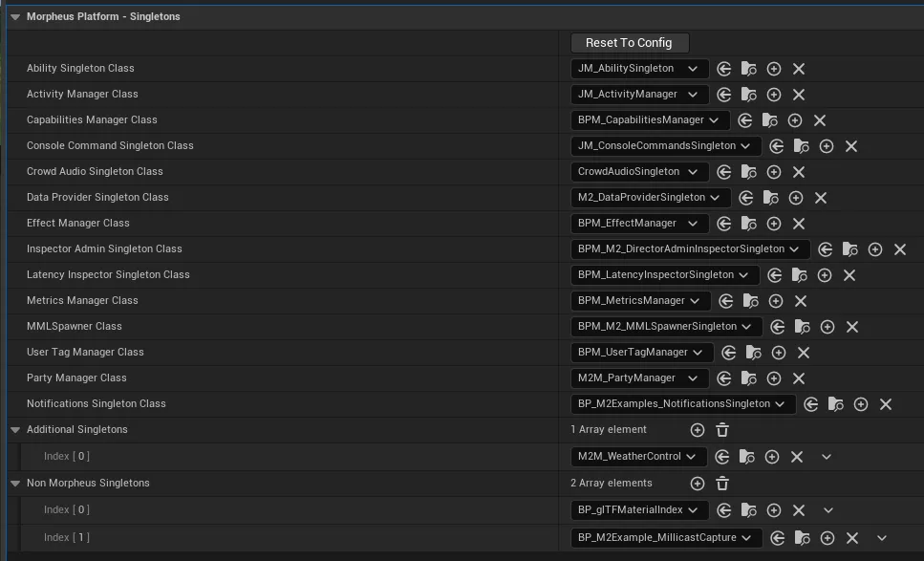Open the BPM_EffectManager class dropdown
The width and height of the screenshot is (924, 561).
coord(639,224)
